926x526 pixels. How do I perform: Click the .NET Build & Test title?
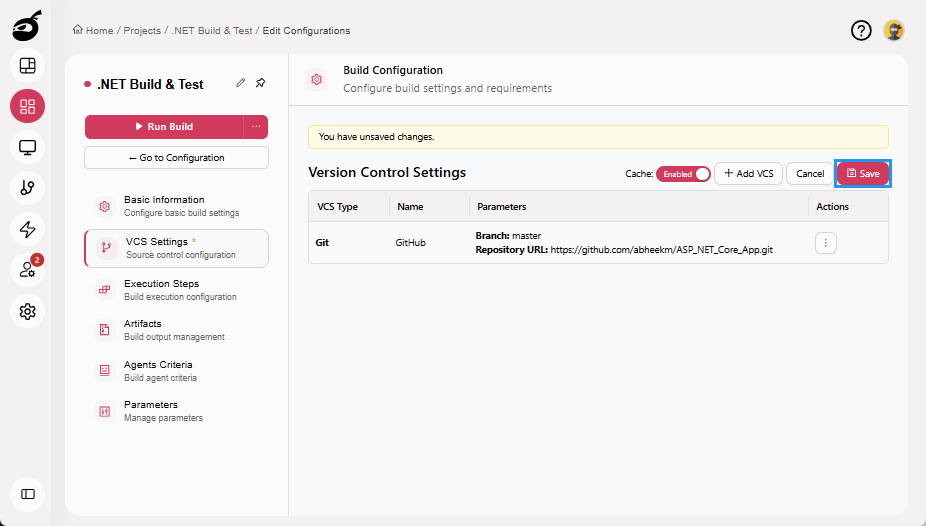[x=150, y=84]
